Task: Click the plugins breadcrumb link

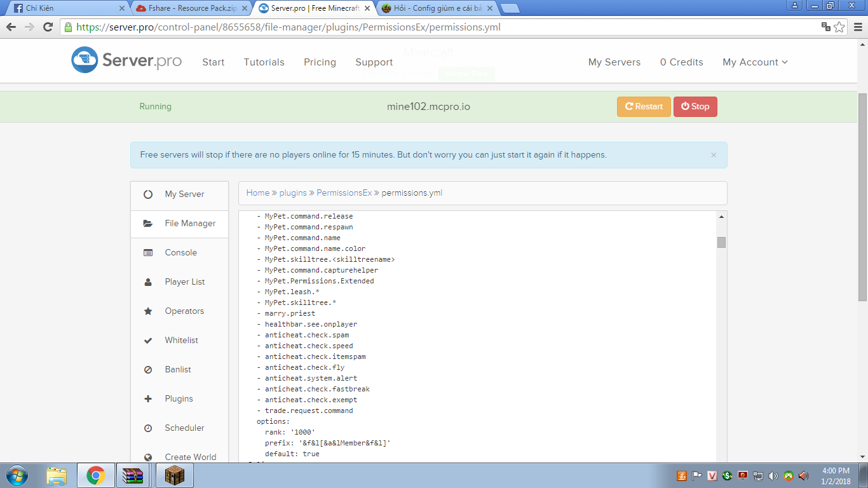Action: pos(293,193)
